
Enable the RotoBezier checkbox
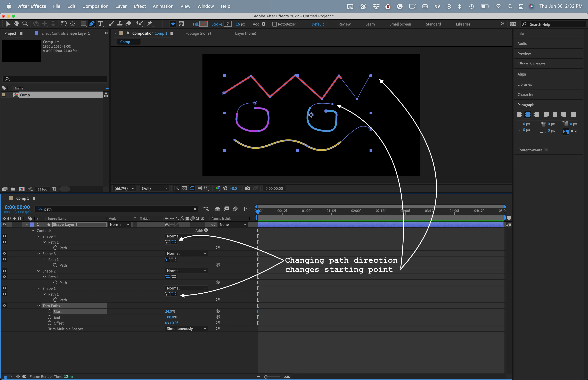pos(274,24)
